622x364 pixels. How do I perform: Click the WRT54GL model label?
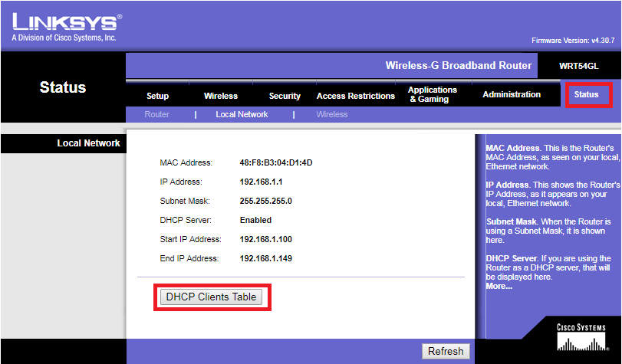579,66
